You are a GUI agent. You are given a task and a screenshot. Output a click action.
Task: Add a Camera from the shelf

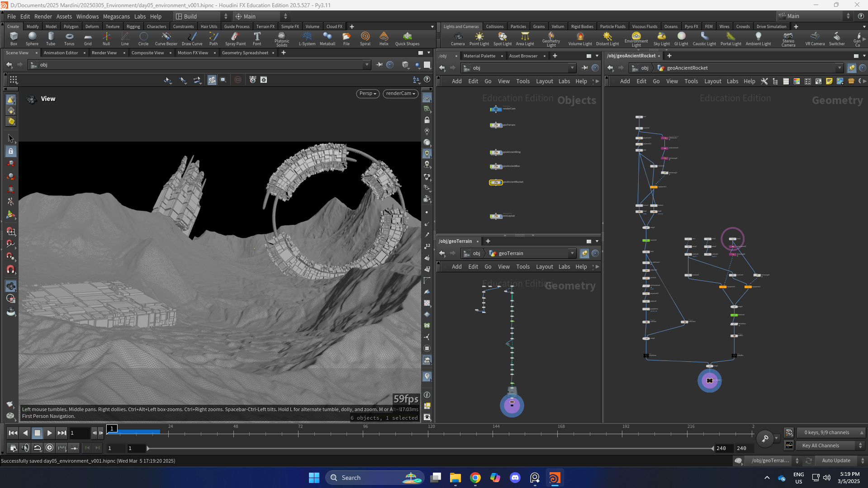tap(458, 38)
